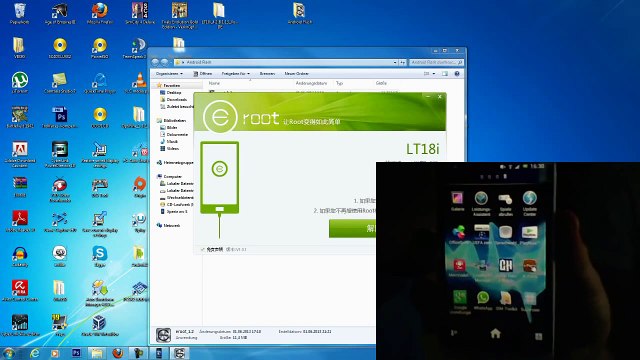Open Internet Explorer from the taskbar
640x360 pixels.
35,353
